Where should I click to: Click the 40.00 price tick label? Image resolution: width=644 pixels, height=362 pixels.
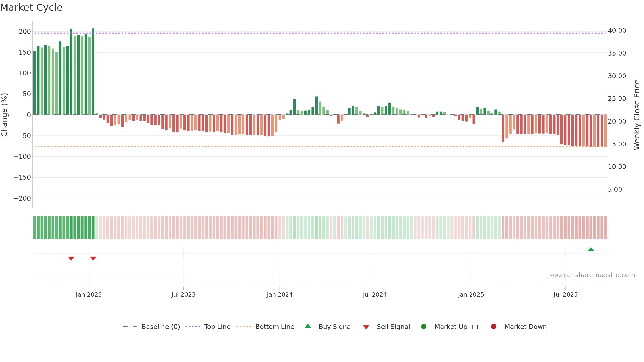coord(617,30)
